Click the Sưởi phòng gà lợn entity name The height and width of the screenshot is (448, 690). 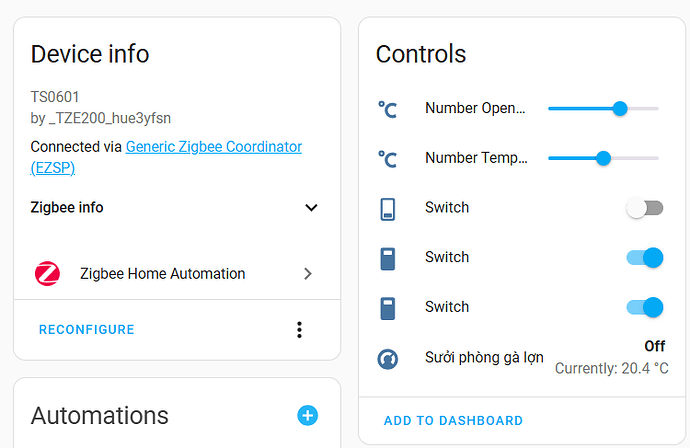484,357
